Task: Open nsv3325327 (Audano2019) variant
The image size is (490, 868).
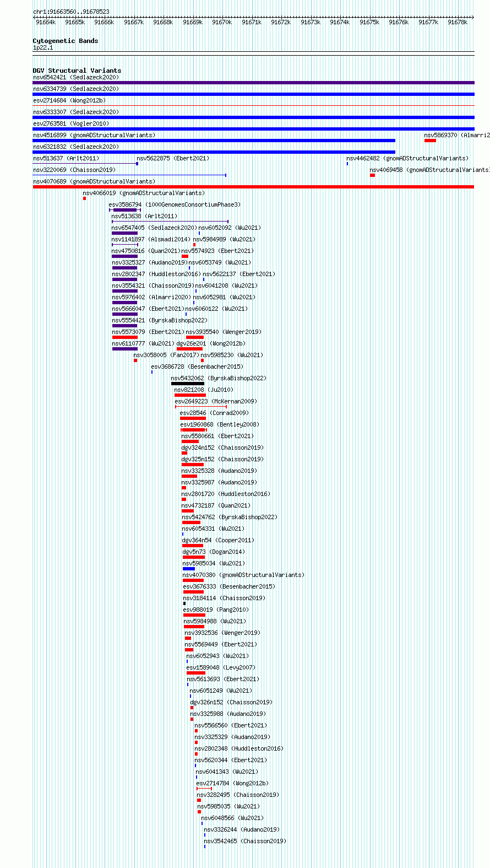Action: pyautogui.click(x=149, y=262)
